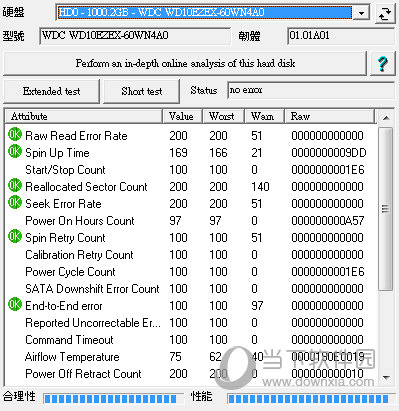Click the fitness progress bar

(113, 398)
